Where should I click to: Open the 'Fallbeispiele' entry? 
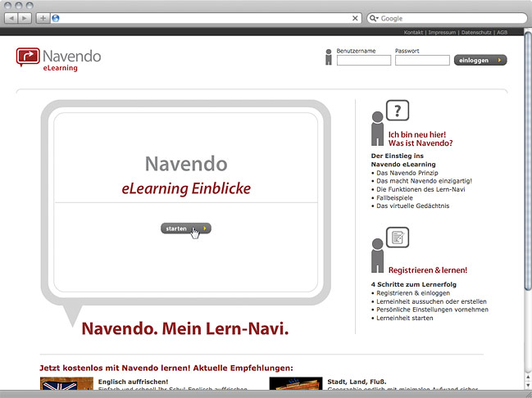coord(394,197)
